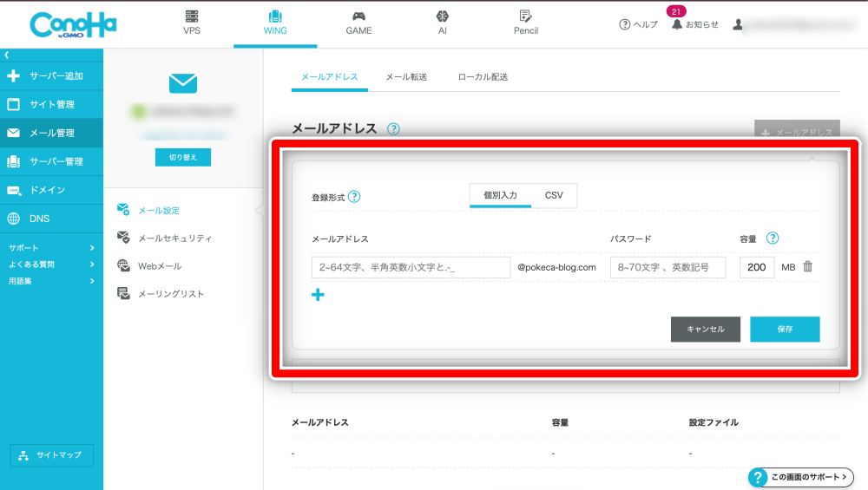The height and width of the screenshot is (490, 868).
Task: Switch registration mode to CSV
Action: click(554, 196)
